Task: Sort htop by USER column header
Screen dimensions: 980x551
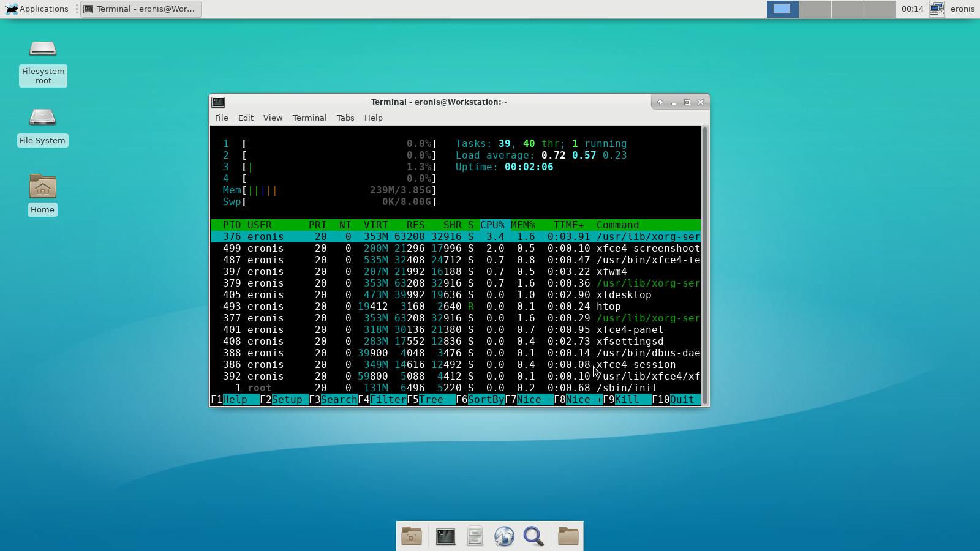Action: pyautogui.click(x=260, y=225)
